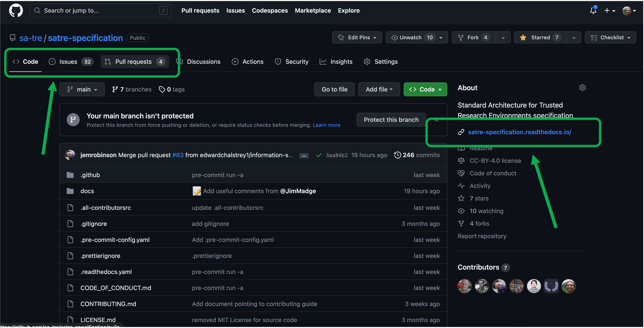View the 7 stars link
This screenshot has height=328, width=644.
coord(479,198)
